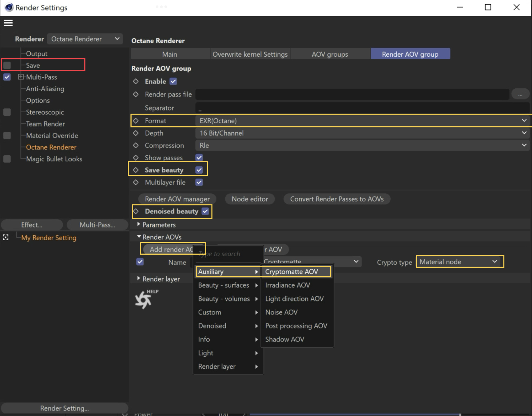The image size is (532, 416).
Task: Click the Power slider at bottom
Action: [x=353, y=414]
